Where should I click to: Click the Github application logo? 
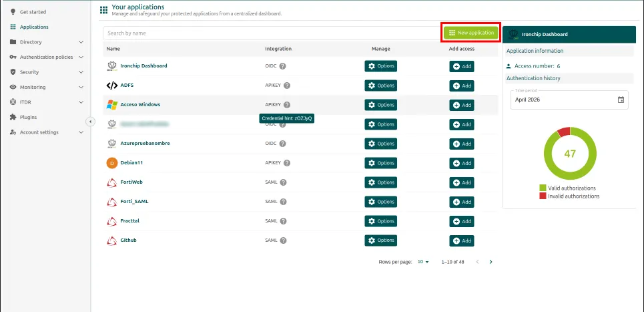(111, 241)
